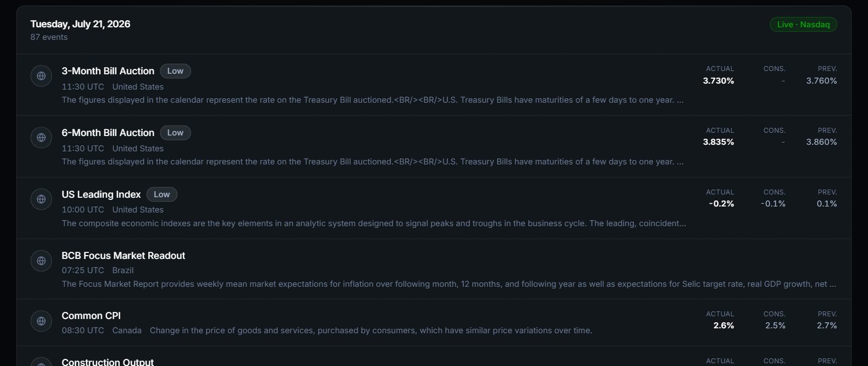Open the 6-Month Bill Auction event title
This screenshot has height=366, width=868.
(108, 133)
